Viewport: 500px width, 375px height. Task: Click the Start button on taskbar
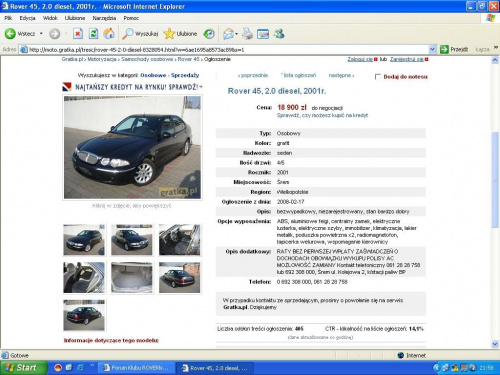point(23,368)
